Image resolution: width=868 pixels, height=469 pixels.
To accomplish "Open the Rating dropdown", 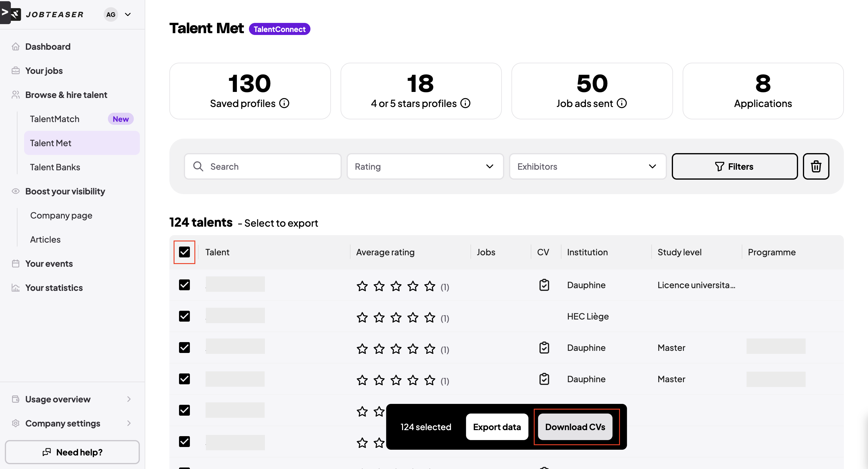I will point(425,166).
